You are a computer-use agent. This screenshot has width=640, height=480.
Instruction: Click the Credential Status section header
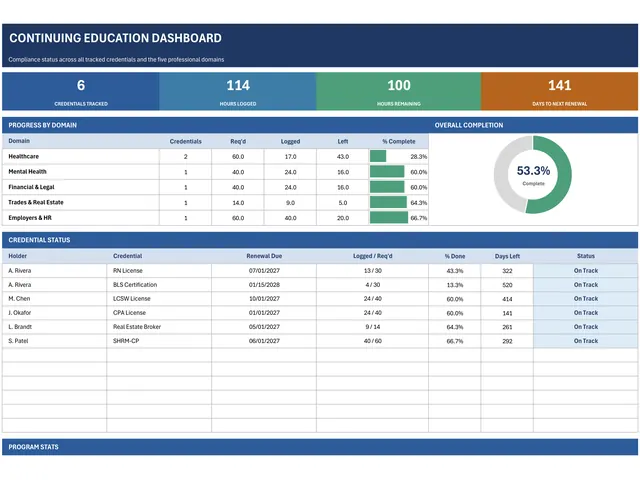point(320,240)
